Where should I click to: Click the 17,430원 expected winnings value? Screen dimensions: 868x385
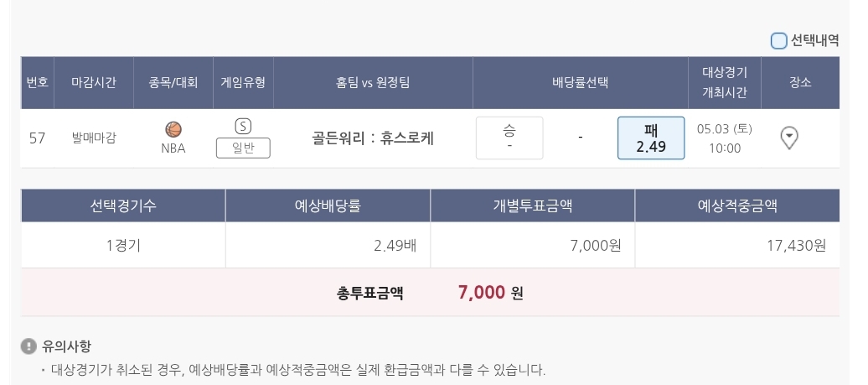(796, 245)
